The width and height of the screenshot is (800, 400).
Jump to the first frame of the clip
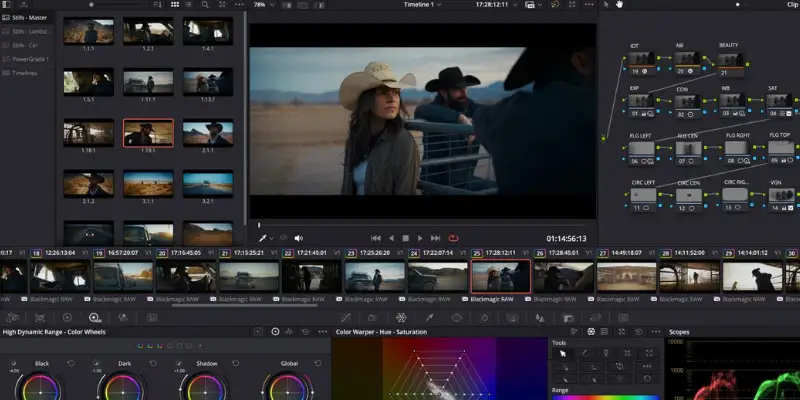(x=376, y=238)
